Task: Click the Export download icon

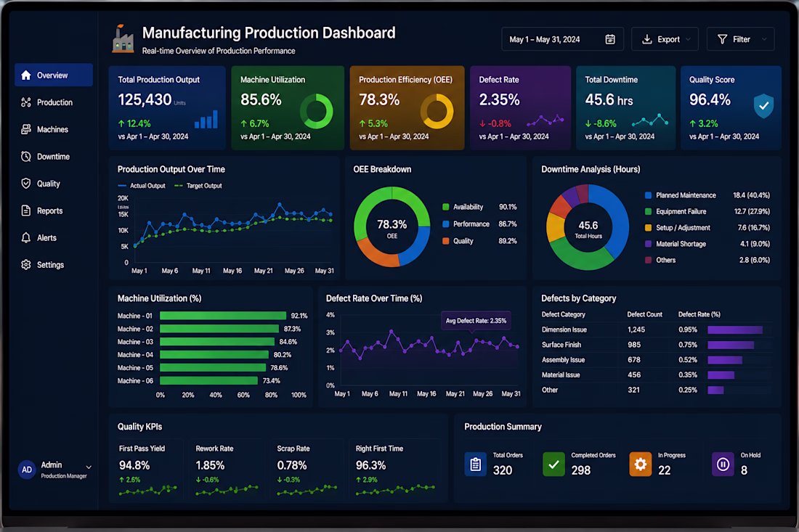Action: (646, 39)
